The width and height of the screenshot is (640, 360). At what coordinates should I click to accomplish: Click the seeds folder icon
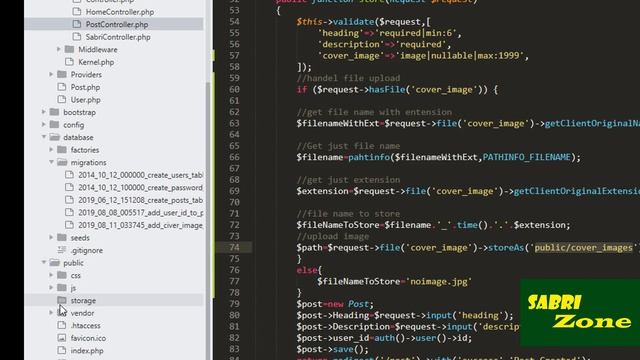62,238
